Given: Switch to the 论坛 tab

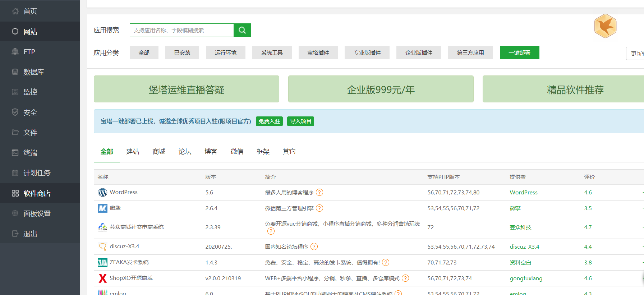Looking at the screenshot, I should pyautogui.click(x=185, y=152).
